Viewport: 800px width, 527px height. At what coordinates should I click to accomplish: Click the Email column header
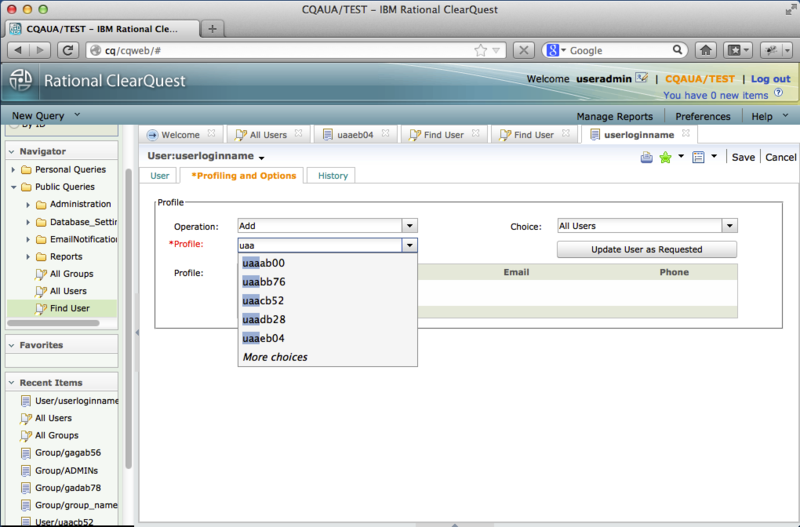(x=516, y=272)
